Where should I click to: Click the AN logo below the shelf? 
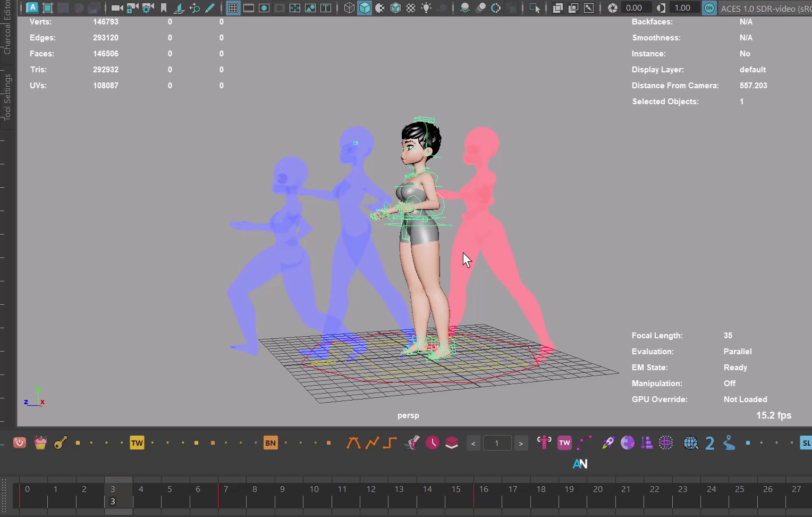pos(580,464)
